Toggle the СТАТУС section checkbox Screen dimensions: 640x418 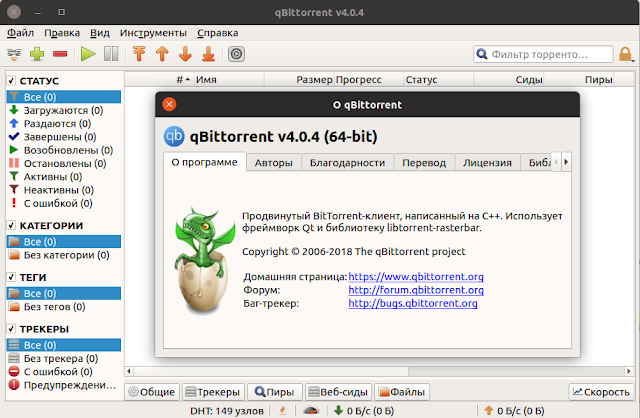pyautogui.click(x=11, y=80)
